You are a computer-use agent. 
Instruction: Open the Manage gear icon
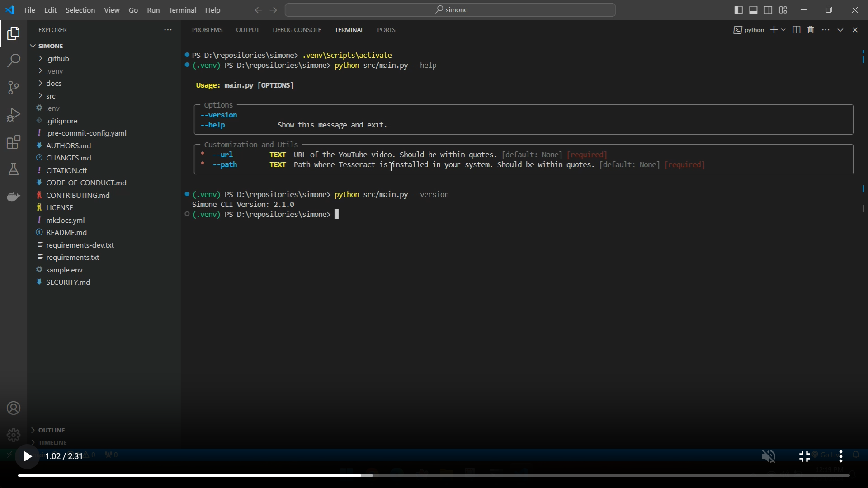point(14,435)
